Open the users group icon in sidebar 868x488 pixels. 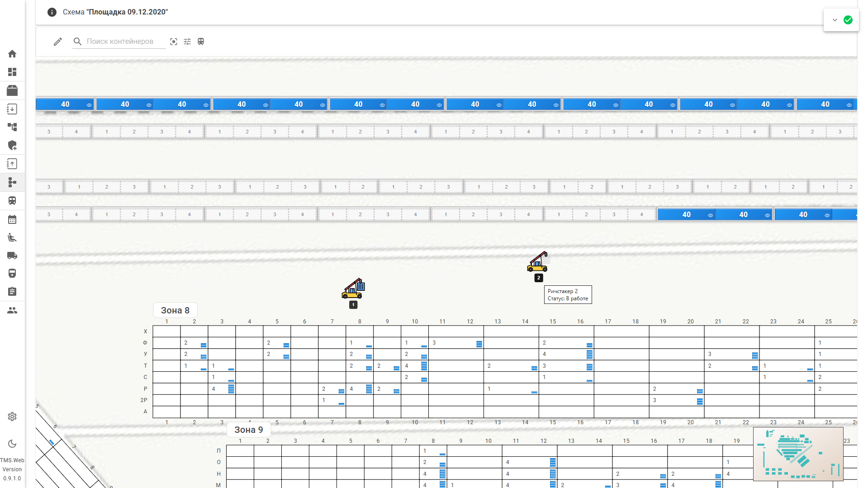(x=12, y=310)
